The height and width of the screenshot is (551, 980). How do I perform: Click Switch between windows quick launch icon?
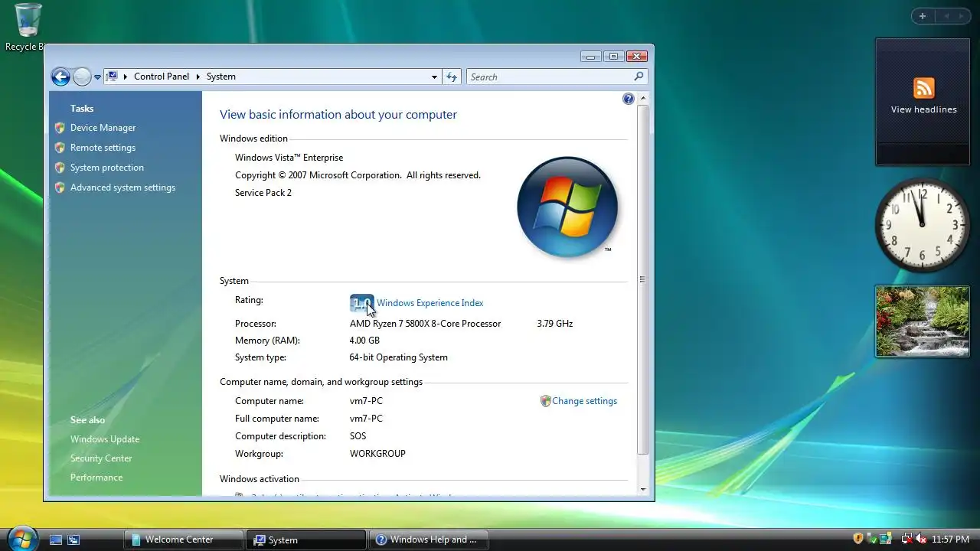73,540
